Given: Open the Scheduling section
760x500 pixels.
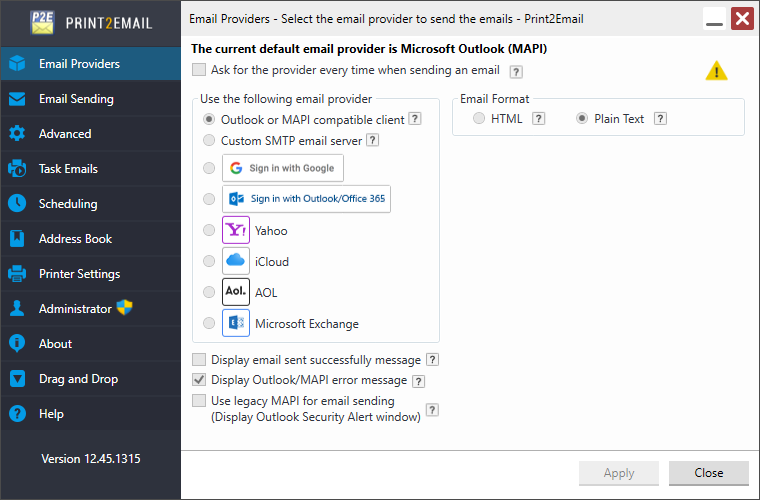Looking at the screenshot, I should tap(91, 203).
